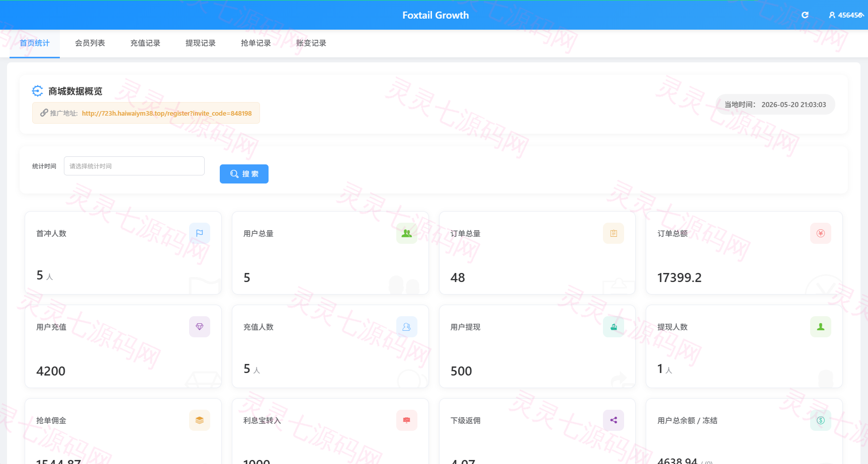Click the Foxtail Growth header title
Viewport: 868px width, 464px height.
point(436,15)
